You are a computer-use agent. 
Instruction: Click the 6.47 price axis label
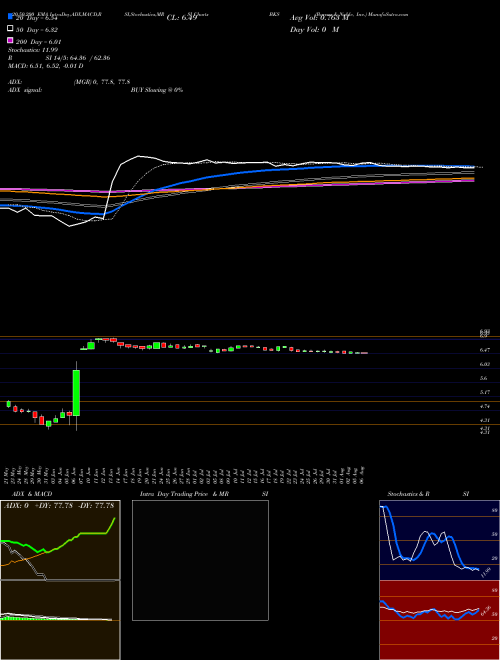[x=484, y=350]
